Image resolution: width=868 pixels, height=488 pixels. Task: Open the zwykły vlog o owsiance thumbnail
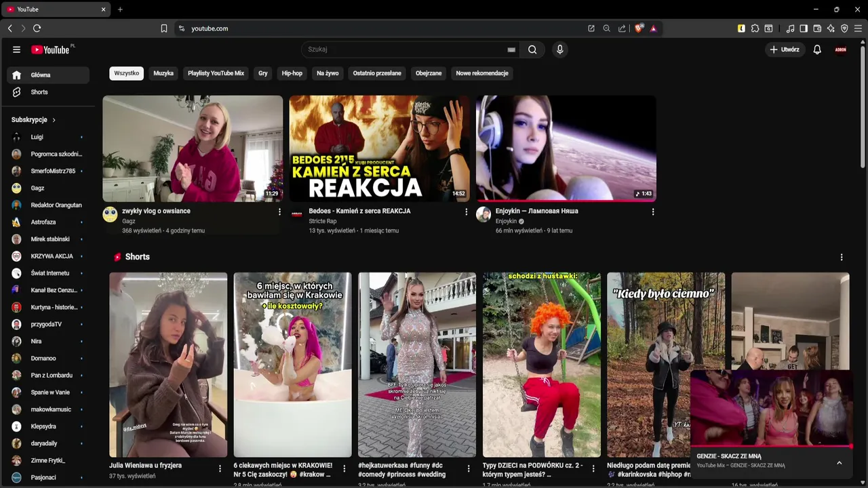[193, 148]
